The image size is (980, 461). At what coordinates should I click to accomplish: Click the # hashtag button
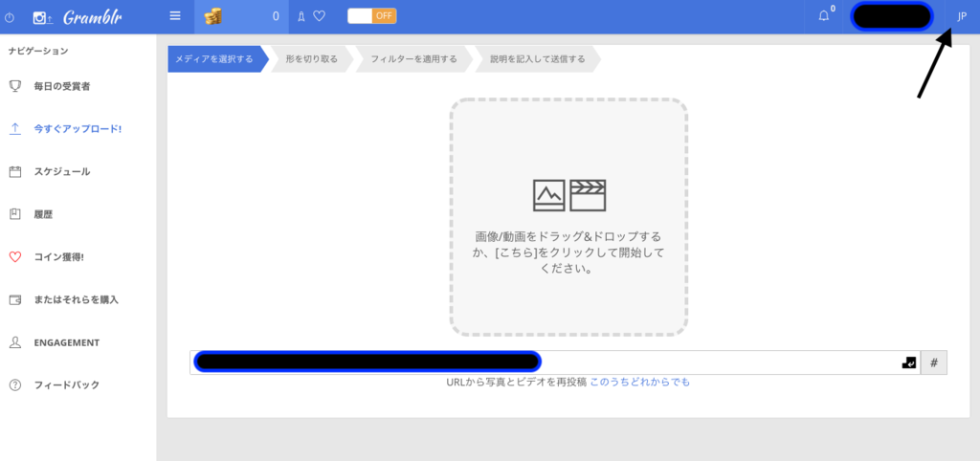pos(934,362)
